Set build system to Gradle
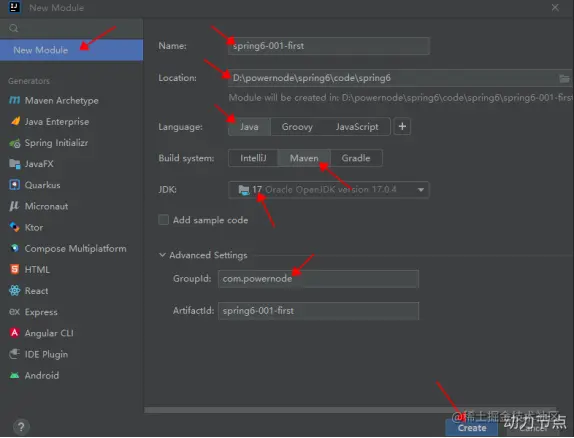Viewport: 574px width, 438px height. point(356,158)
